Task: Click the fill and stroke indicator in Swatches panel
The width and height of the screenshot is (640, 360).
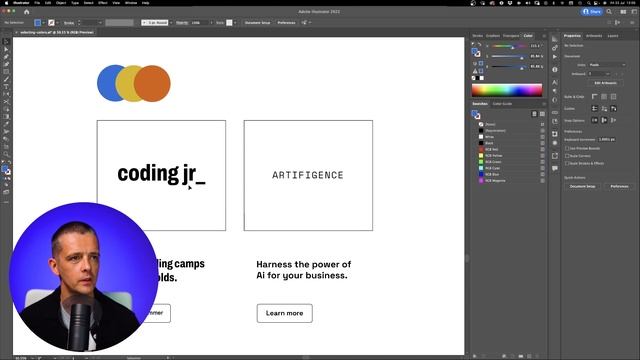Action: pyautogui.click(x=476, y=115)
